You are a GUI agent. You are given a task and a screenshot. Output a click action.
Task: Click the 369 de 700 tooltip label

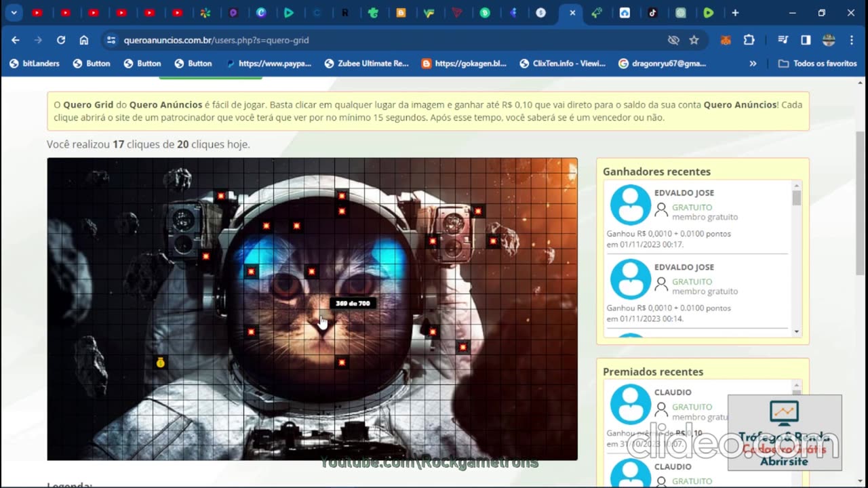click(353, 303)
